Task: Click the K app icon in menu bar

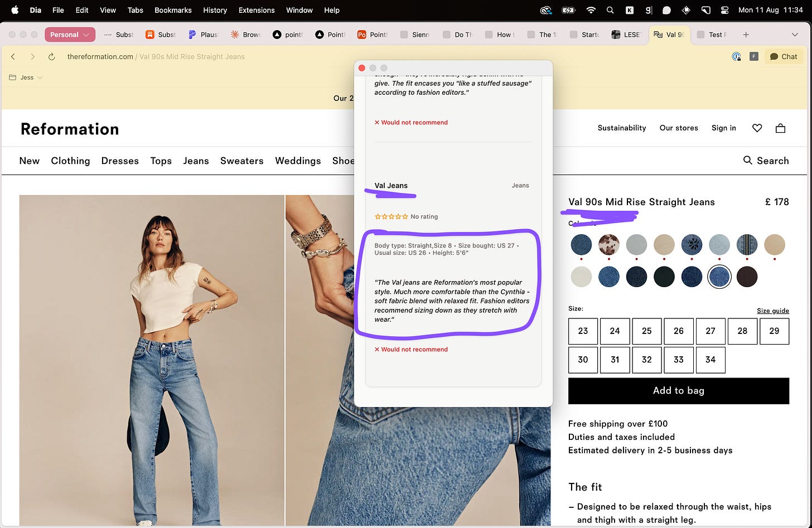Action: coord(629,10)
